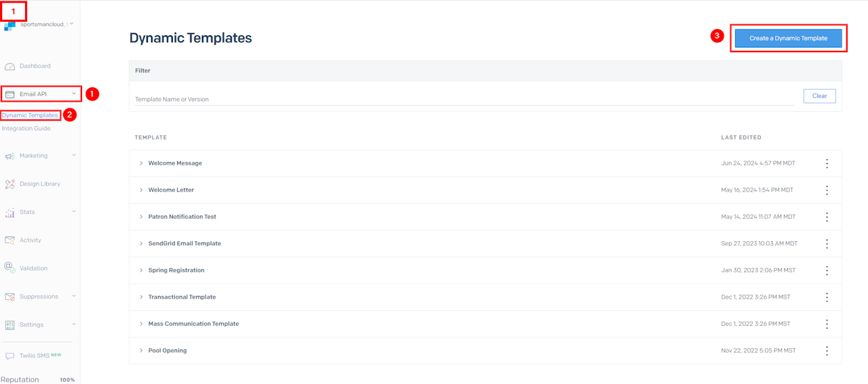Click Create a Dynamic Template button
Viewport: 868px width, 384px height.
(x=788, y=39)
